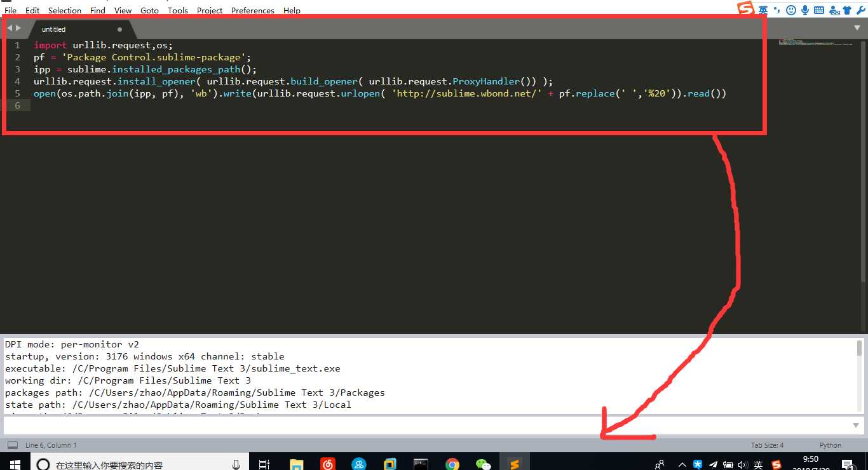This screenshot has width=868, height=470.
Task: Open the Preferences menu
Action: pos(253,10)
